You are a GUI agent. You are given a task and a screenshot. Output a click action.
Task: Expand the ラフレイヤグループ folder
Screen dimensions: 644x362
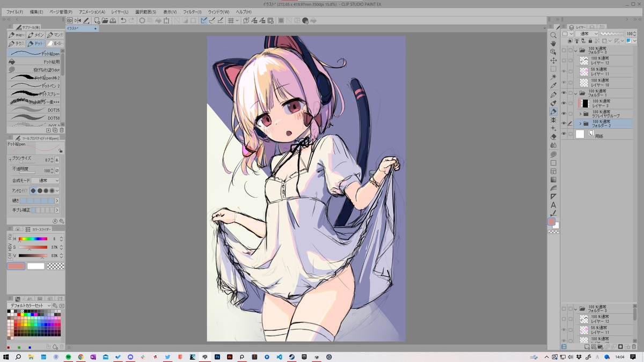point(580,114)
